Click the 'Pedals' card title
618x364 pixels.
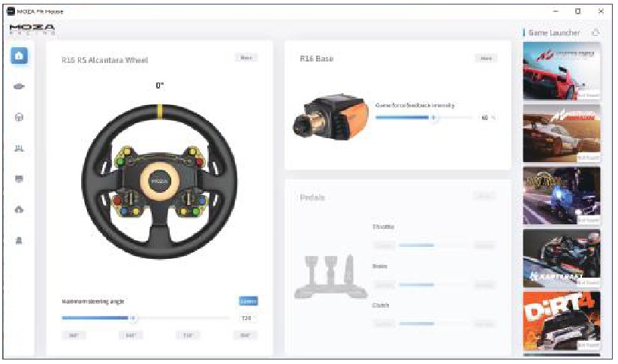[312, 197]
